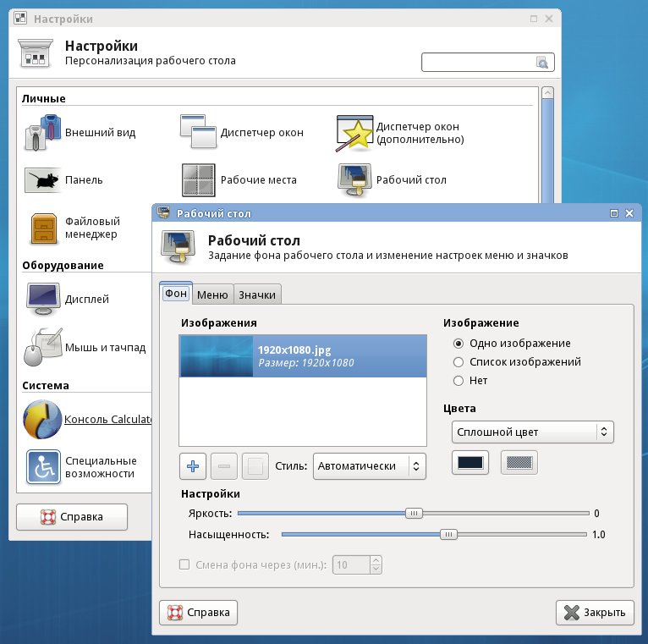Open Файловый менеджер cabinet icon
The width and height of the screenshot is (648, 644).
click(44, 228)
